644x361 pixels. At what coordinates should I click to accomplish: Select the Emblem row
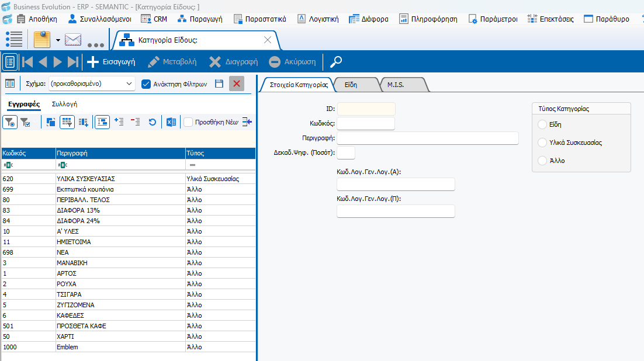pos(129,347)
